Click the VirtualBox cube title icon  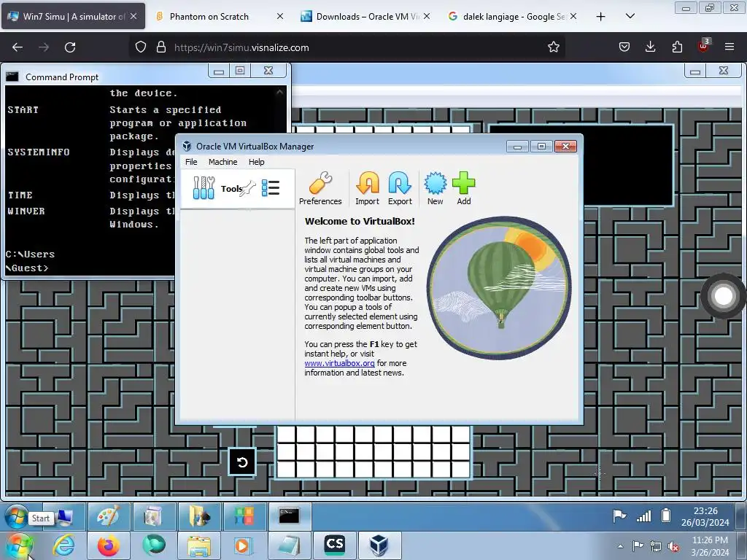click(187, 146)
